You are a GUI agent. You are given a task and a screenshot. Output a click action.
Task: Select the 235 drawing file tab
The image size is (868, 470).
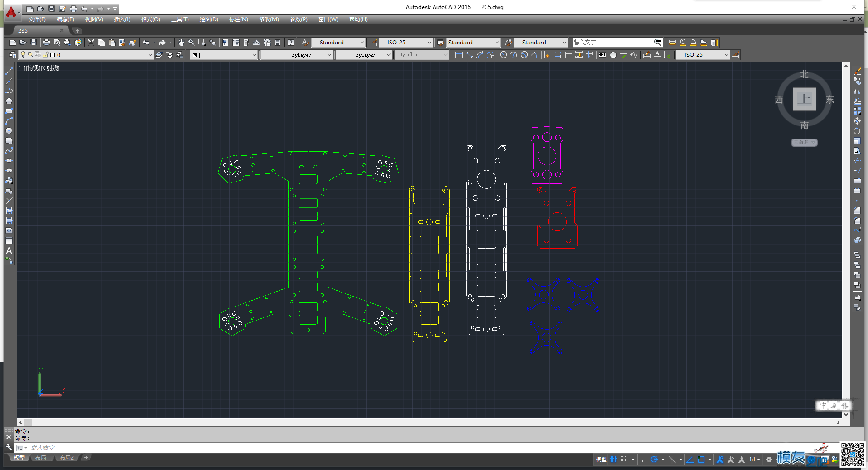click(41, 30)
